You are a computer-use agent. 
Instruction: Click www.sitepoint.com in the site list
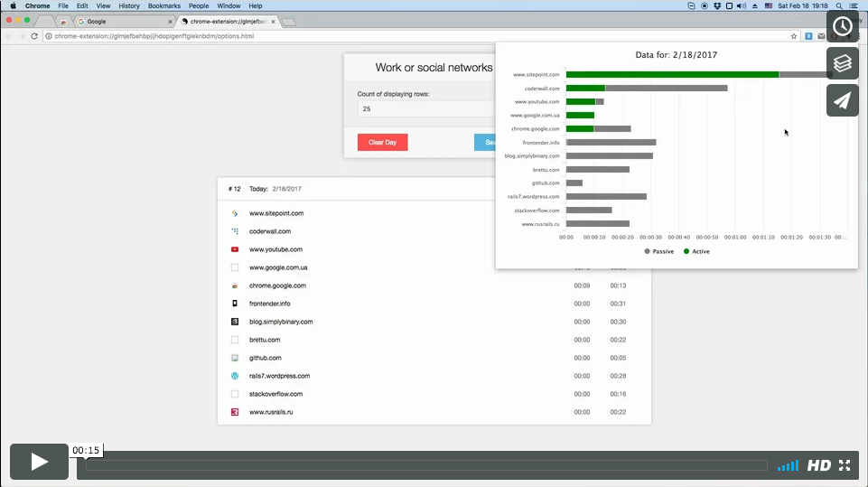pyautogui.click(x=276, y=213)
